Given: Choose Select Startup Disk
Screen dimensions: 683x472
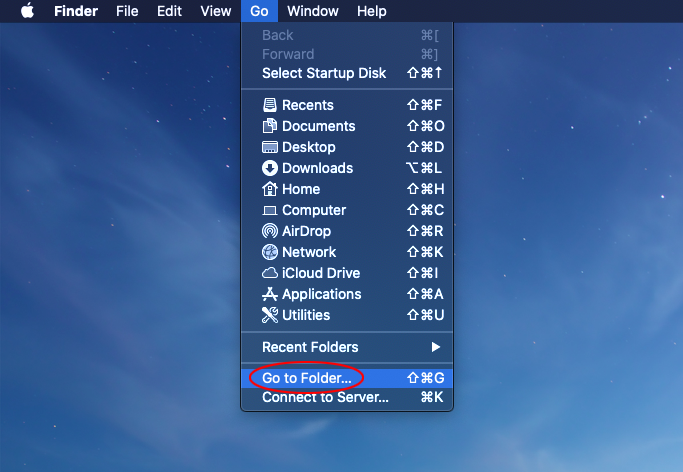Looking at the screenshot, I should click(x=347, y=73).
